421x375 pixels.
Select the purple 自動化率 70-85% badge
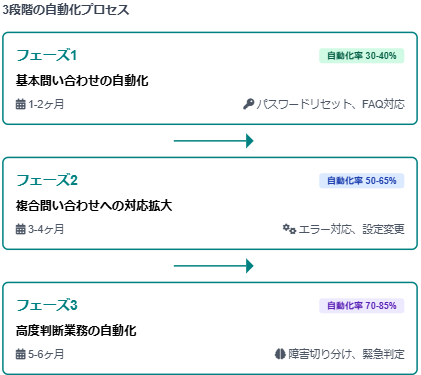(362, 306)
